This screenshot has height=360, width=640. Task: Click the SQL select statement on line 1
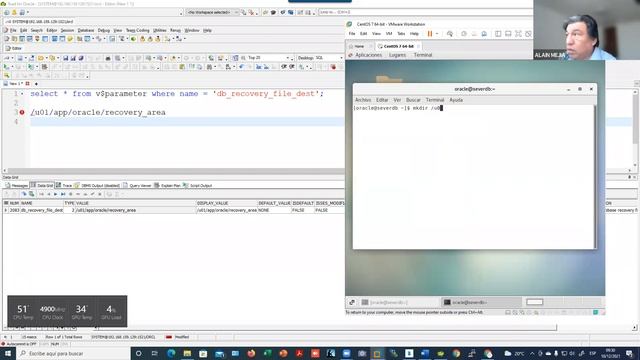177,94
